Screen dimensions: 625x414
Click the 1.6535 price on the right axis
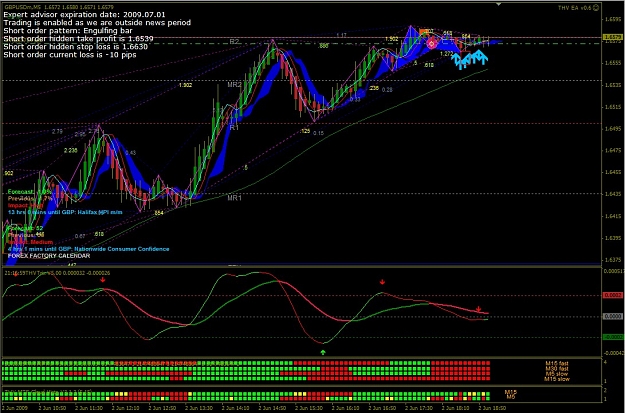[613, 85]
